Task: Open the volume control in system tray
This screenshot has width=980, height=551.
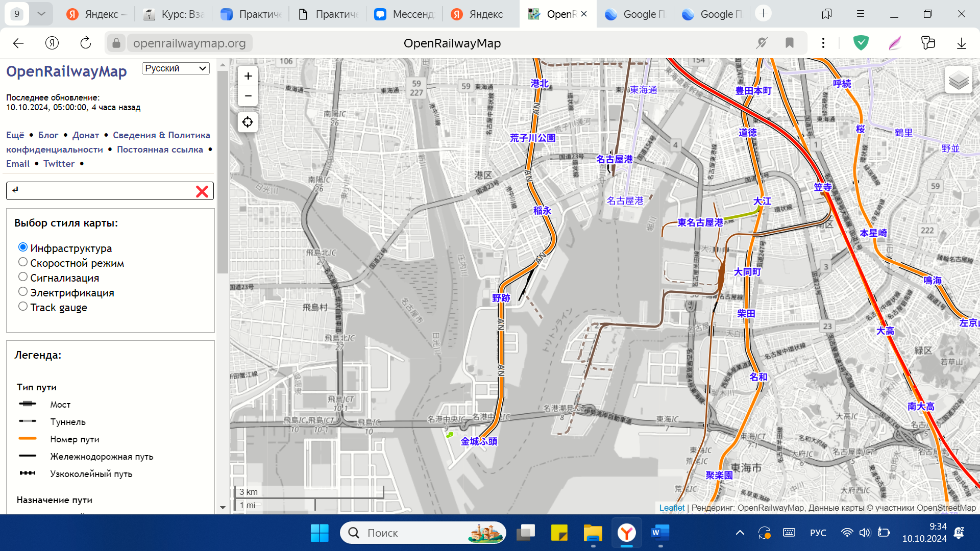Action: click(865, 533)
